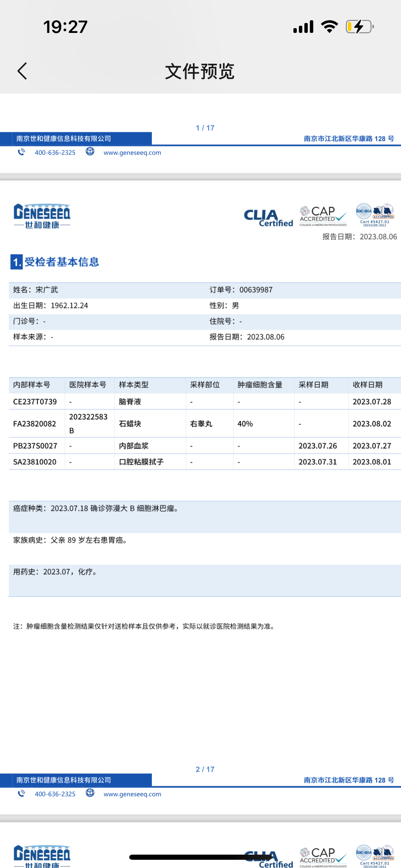The height and width of the screenshot is (868, 401).
Task: Open www.geneseeq.com link in page 1 footer
Action: click(132, 153)
